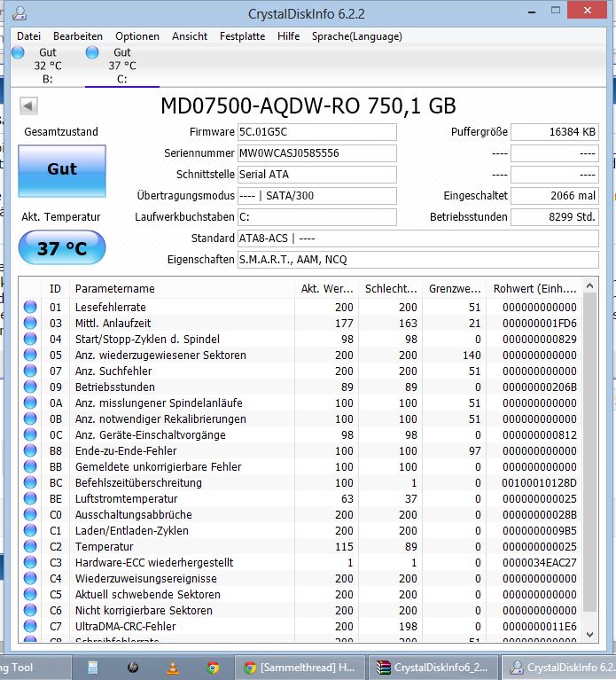Screen dimensions: 616x680
Task: Click the Firmware field 5C.01G5C
Action: (317, 132)
